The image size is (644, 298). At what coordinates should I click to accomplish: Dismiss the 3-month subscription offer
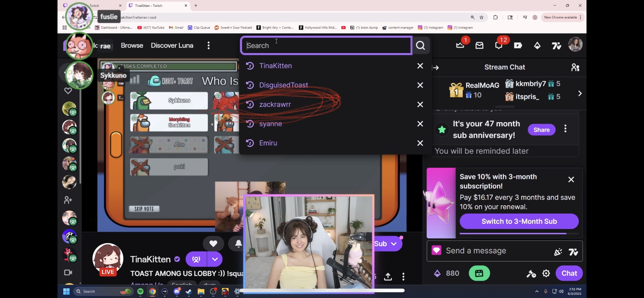pyautogui.click(x=571, y=180)
